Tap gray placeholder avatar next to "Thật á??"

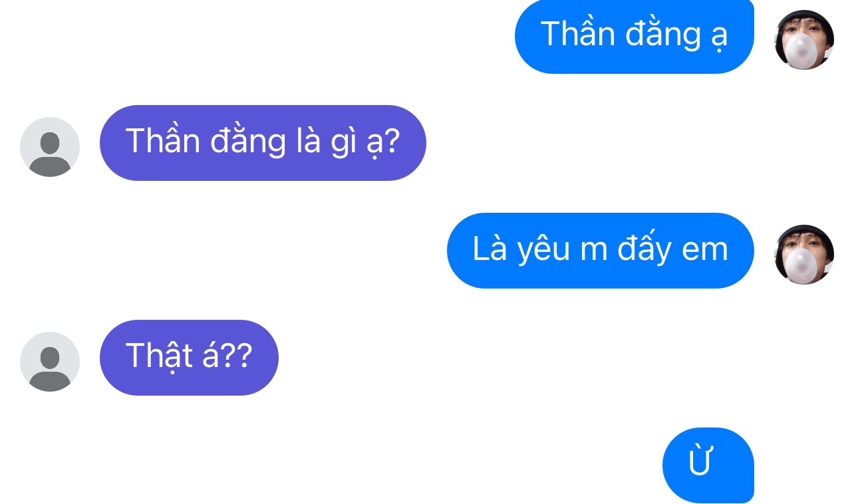pos(50,362)
